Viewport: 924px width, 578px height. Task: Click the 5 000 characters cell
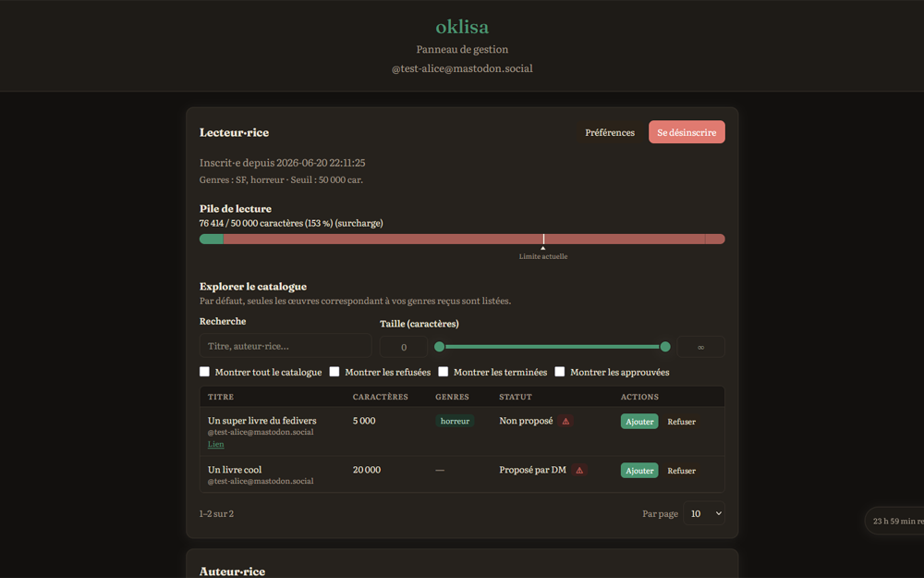click(364, 421)
